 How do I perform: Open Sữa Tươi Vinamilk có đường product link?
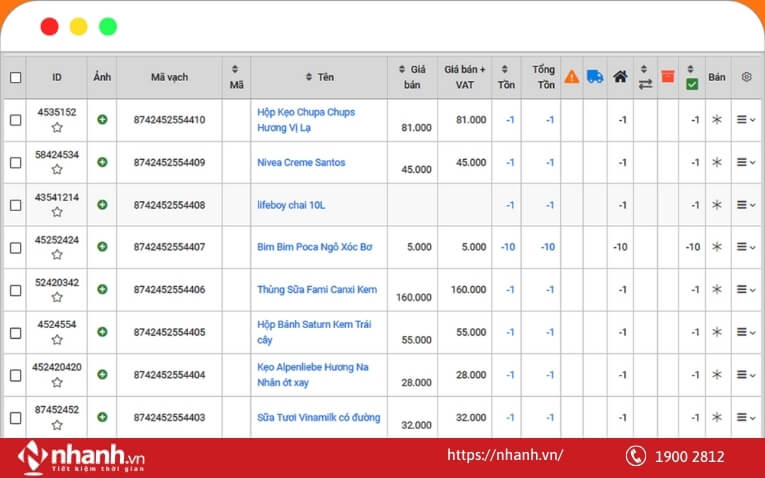[318, 417]
